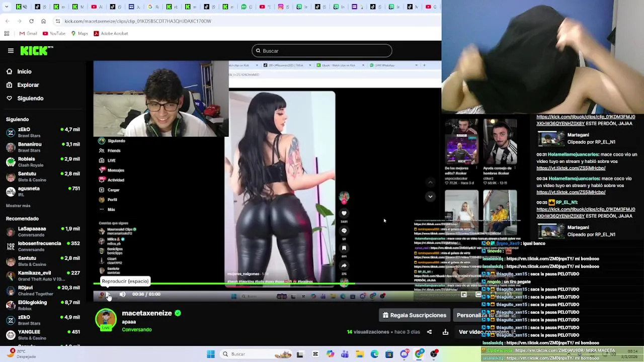Open Mensajes item in TikTok sidebar
Viewport: 644px width, 362px height.
click(x=111, y=170)
